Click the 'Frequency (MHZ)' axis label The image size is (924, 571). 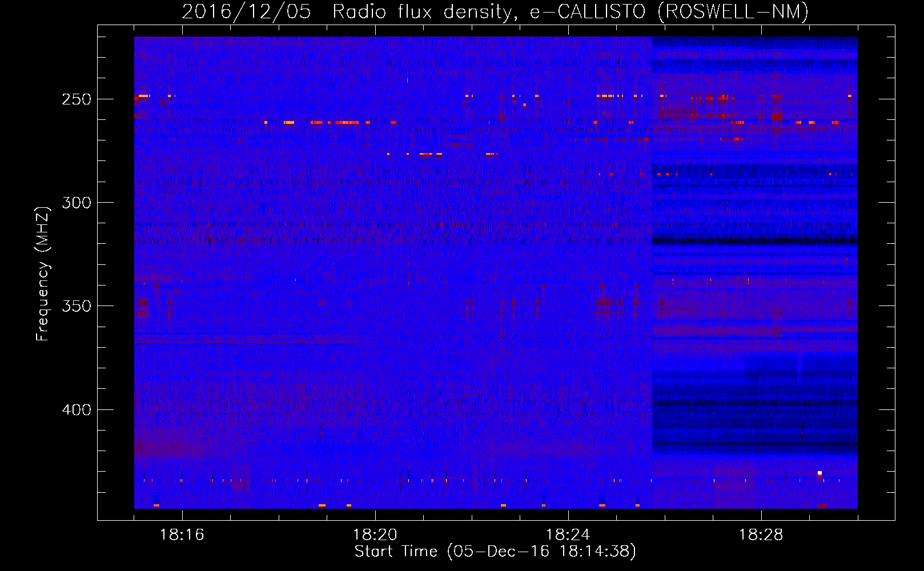pos(43,274)
